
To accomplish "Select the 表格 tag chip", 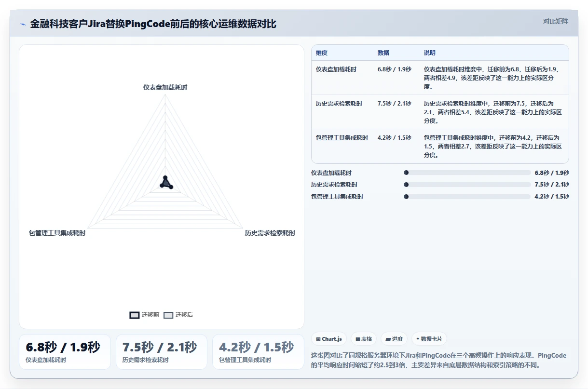I will [x=364, y=339].
